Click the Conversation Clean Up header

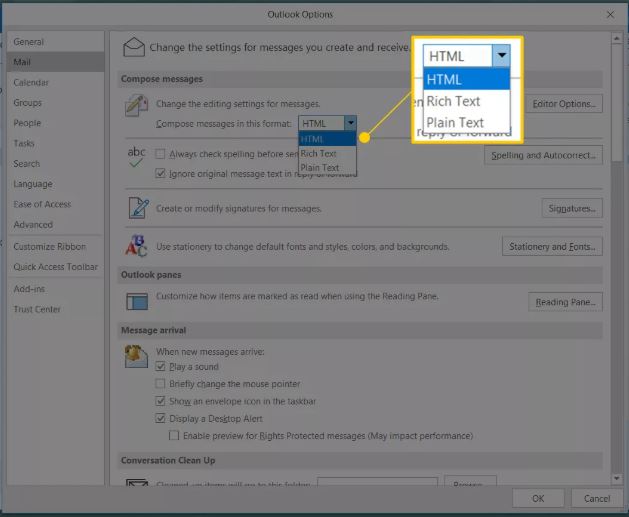pyautogui.click(x=360, y=460)
